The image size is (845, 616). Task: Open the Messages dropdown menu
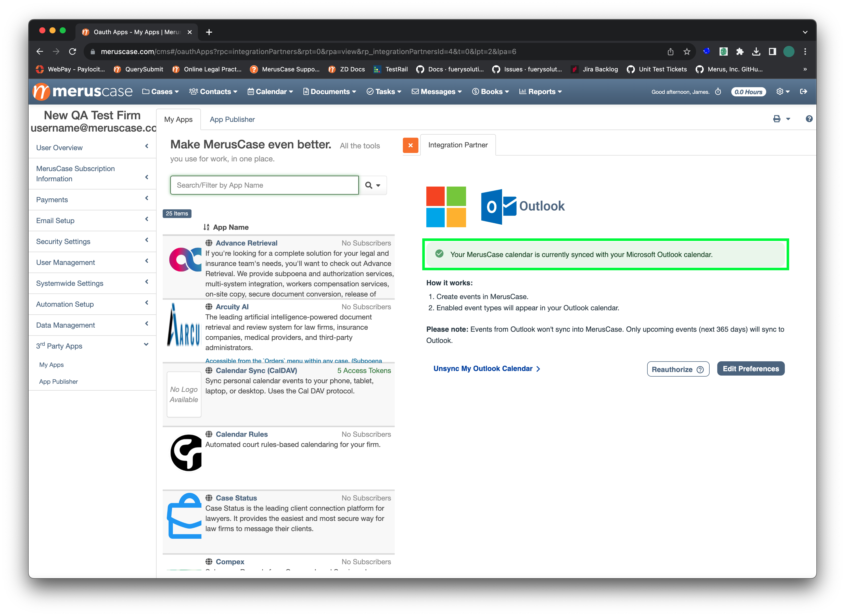pyautogui.click(x=437, y=92)
